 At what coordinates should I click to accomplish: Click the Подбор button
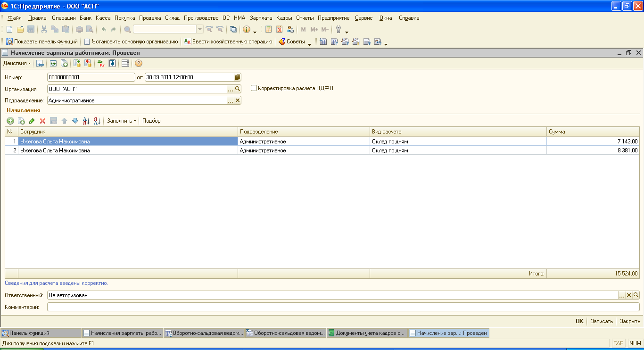151,121
